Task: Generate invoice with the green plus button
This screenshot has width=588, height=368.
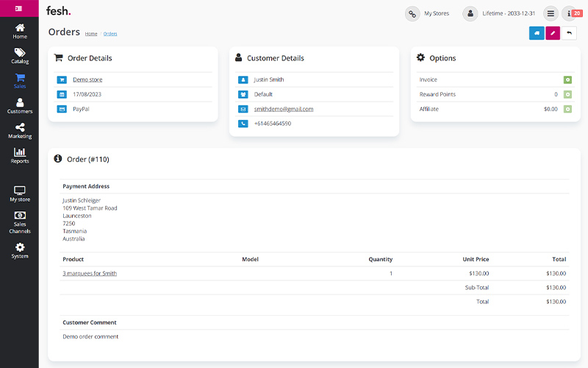Action: coord(567,79)
